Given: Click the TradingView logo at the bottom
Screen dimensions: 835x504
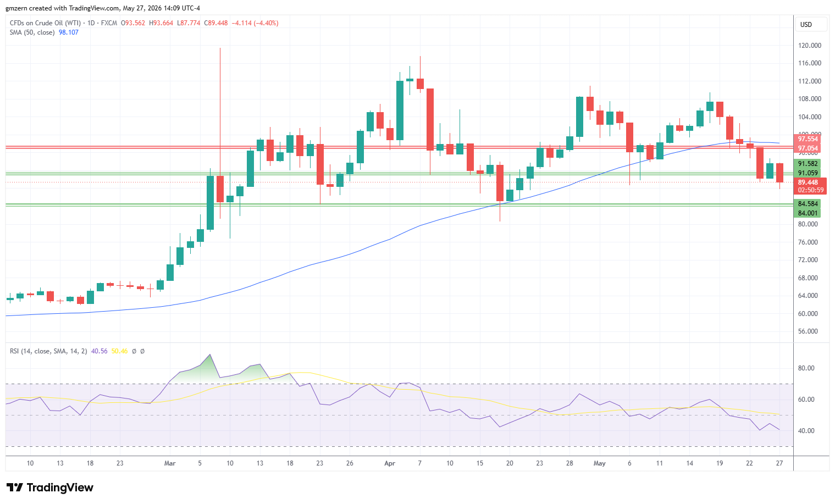Looking at the screenshot, I should tap(50, 488).
